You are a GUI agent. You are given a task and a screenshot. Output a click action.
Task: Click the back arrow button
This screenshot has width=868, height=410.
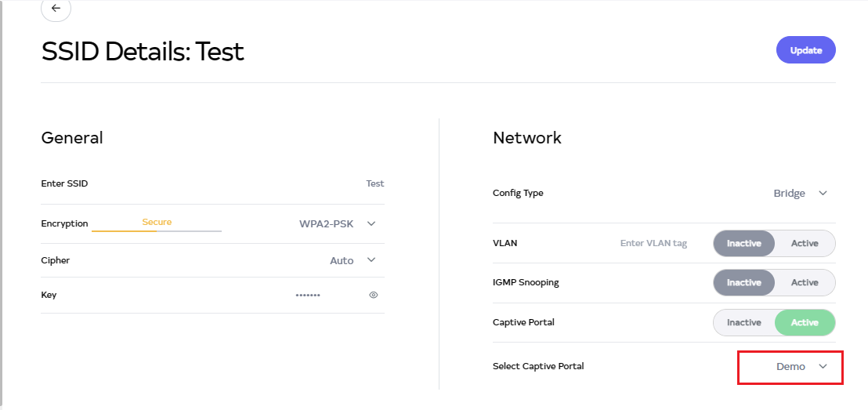pos(56,8)
